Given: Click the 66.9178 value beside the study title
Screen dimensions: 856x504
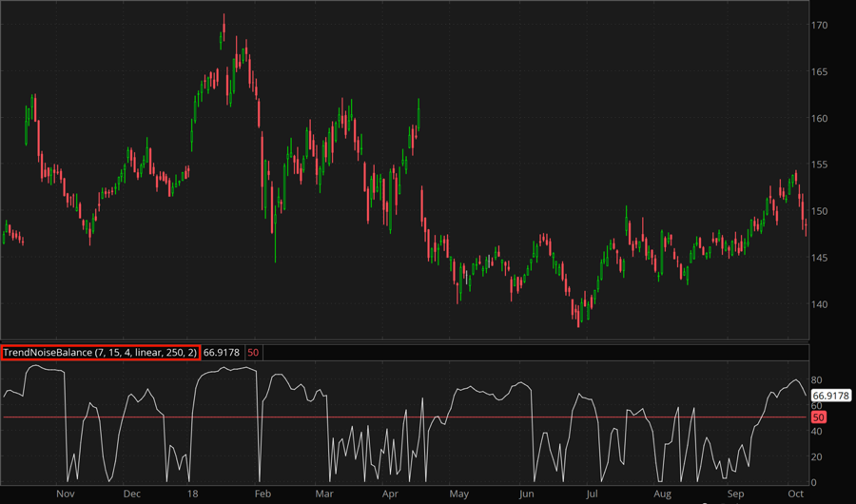Looking at the screenshot, I should point(222,352).
